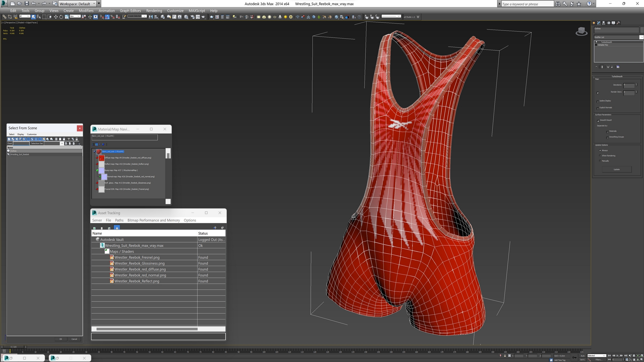Open Display menu in Select From Scene

point(21,134)
